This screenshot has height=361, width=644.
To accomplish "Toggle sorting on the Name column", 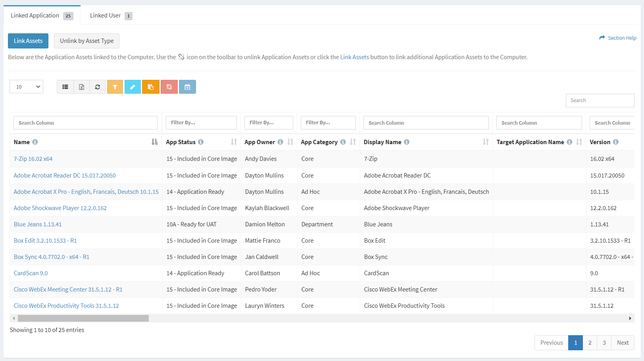I will (x=154, y=142).
